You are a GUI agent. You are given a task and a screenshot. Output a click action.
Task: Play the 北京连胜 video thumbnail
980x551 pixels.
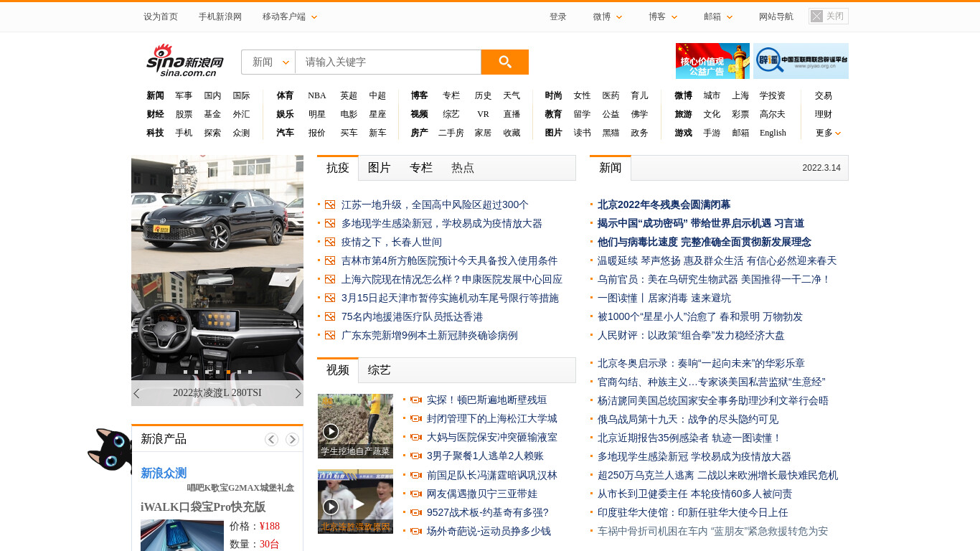coord(355,501)
